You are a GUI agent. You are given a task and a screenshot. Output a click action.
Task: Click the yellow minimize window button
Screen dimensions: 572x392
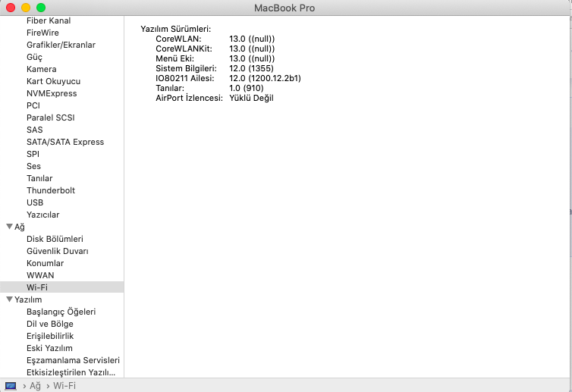click(x=26, y=7)
